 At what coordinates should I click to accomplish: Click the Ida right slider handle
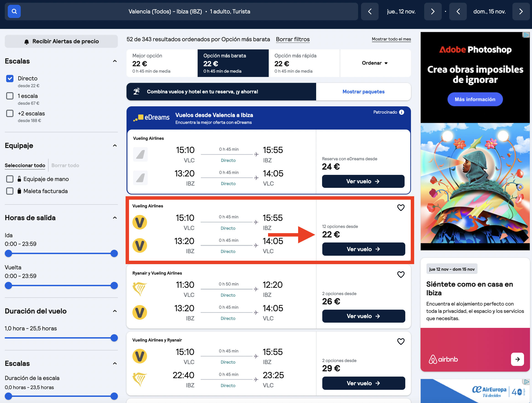[x=114, y=254]
